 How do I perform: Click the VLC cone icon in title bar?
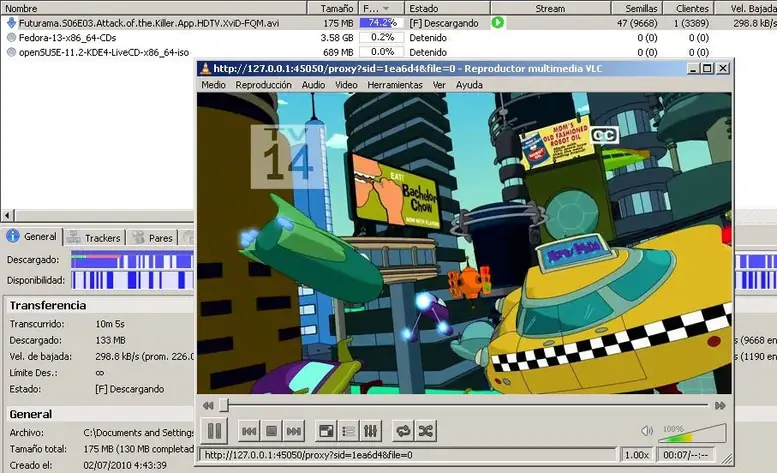pyautogui.click(x=205, y=68)
